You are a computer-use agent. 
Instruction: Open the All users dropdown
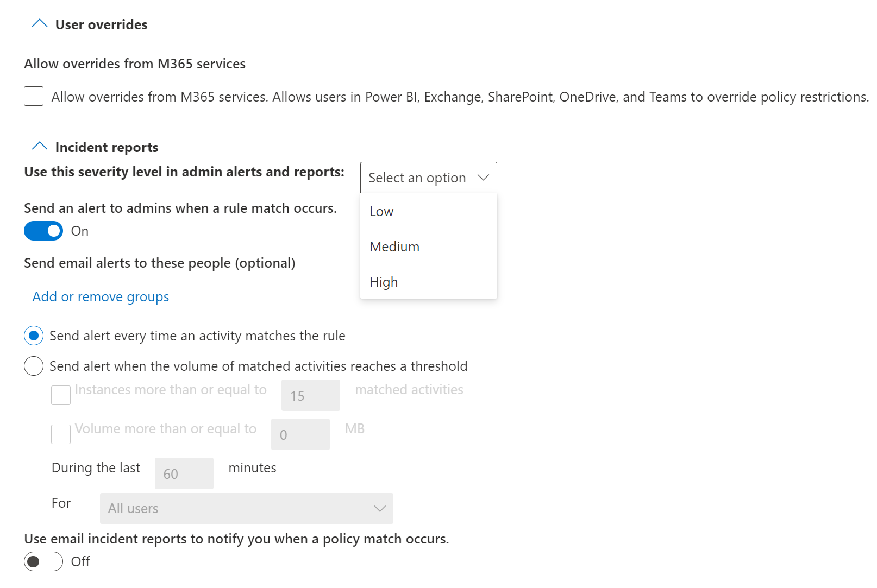pyautogui.click(x=246, y=509)
